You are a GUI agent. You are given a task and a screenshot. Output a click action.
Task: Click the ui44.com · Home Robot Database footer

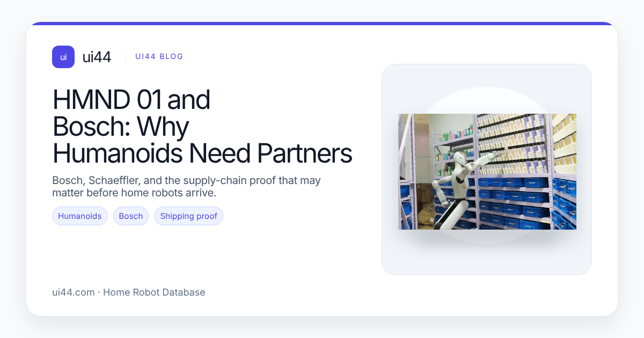[x=129, y=292]
